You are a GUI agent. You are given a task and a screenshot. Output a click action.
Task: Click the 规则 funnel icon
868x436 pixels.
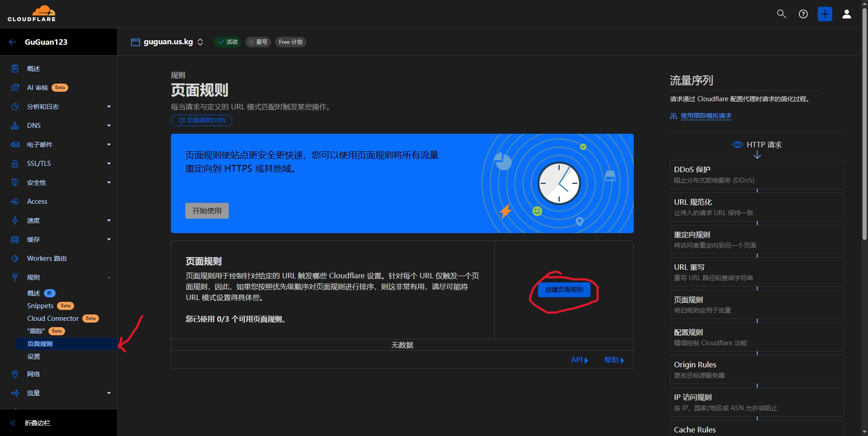click(x=15, y=277)
